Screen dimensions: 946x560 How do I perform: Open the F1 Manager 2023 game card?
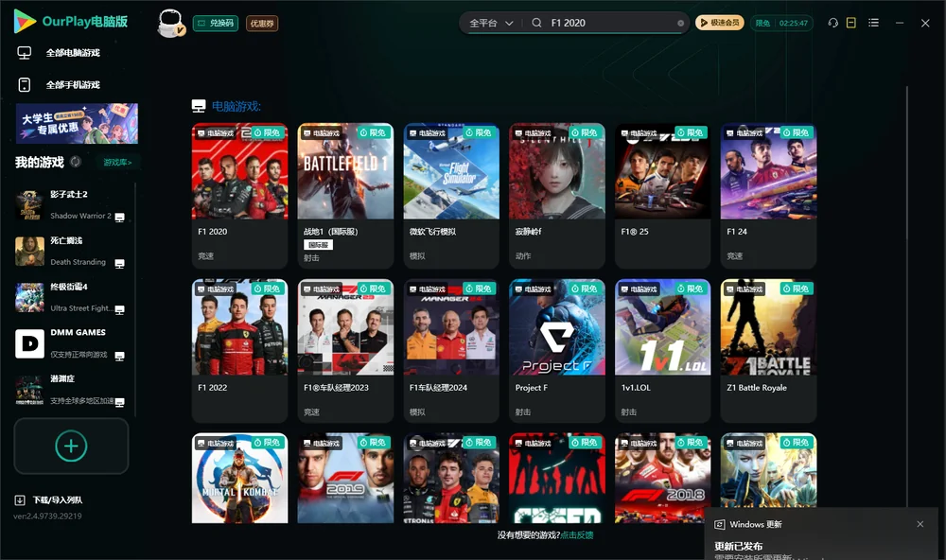[345, 351]
